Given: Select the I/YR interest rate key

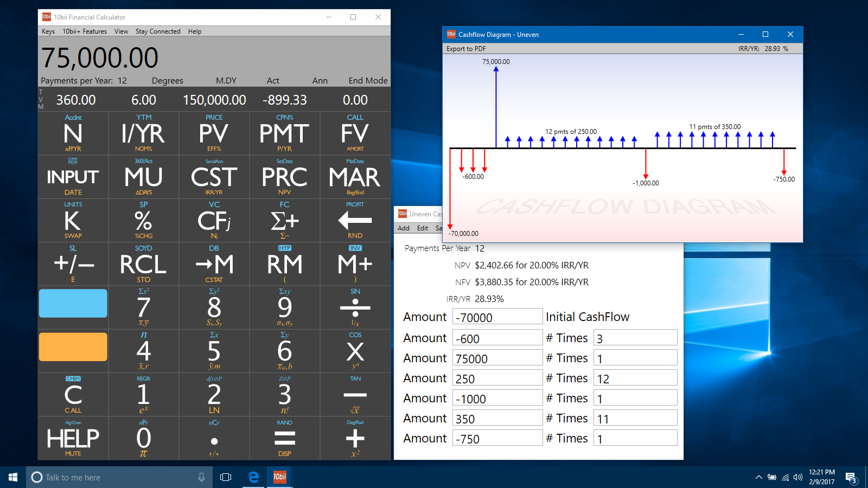Looking at the screenshot, I should (x=143, y=133).
